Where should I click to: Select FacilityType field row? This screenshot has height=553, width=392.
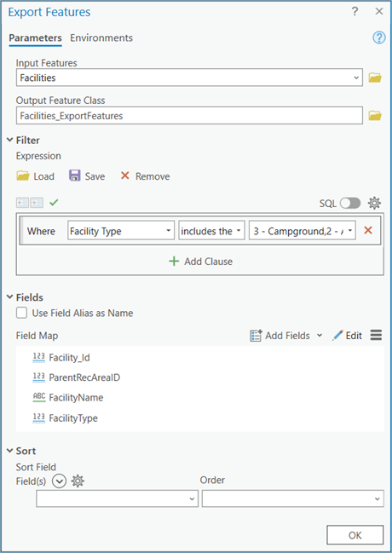pyautogui.click(x=199, y=418)
